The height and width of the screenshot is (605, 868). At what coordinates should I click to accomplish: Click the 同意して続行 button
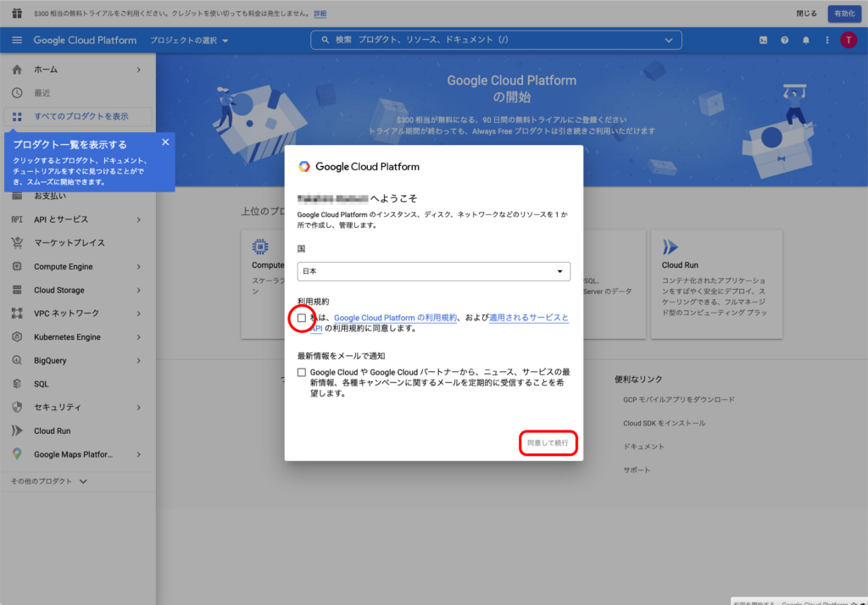tap(548, 443)
